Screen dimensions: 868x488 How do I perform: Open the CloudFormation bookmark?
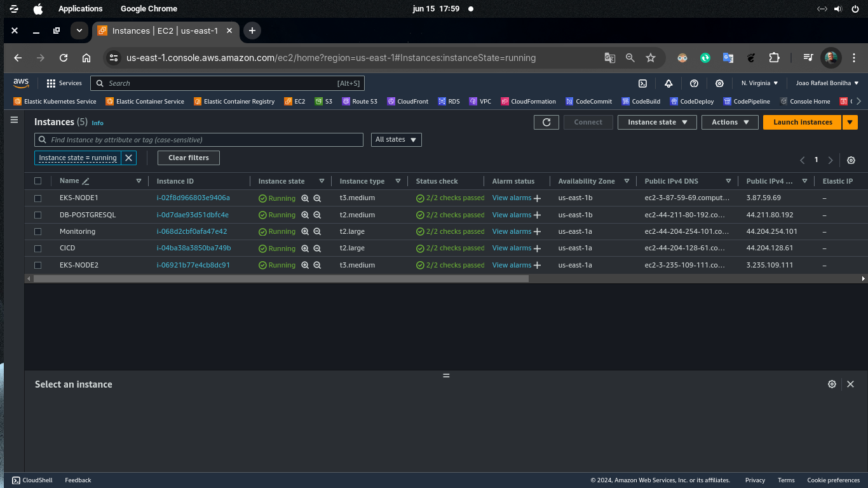(x=528, y=102)
